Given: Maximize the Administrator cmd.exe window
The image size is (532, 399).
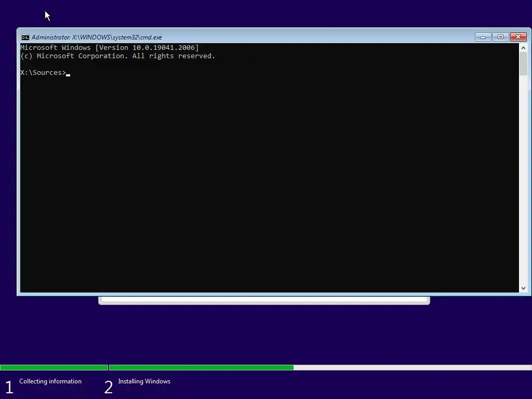Looking at the screenshot, I should (x=500, y=37).
